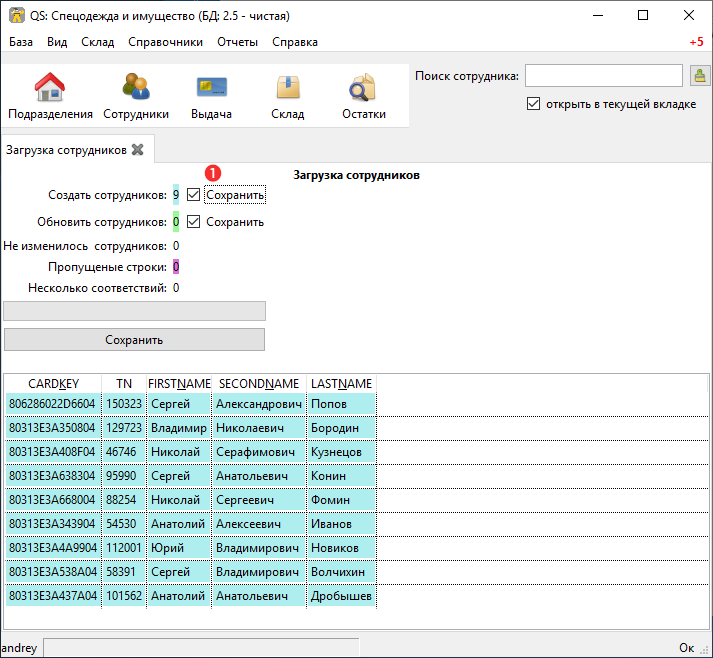713x658 pixels.
Task: Click the app icon in title bar
Action: coord(17,15)
